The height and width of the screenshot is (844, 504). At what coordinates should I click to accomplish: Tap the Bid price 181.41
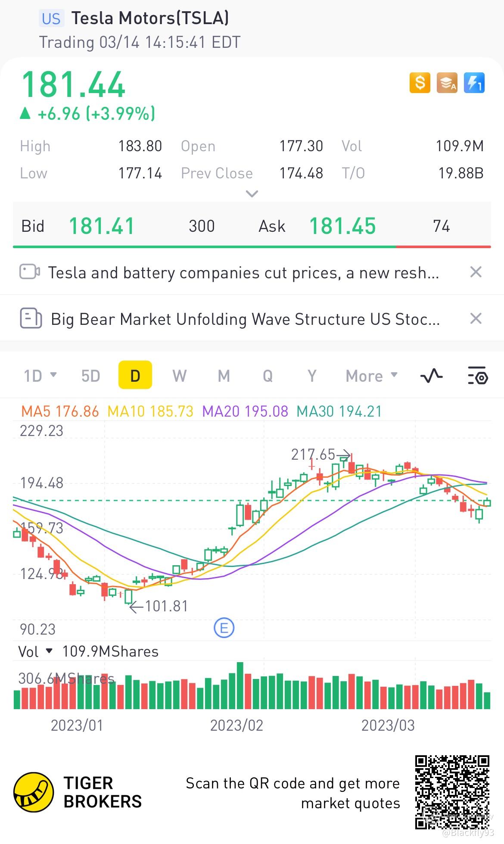click(x=102, y=226)
